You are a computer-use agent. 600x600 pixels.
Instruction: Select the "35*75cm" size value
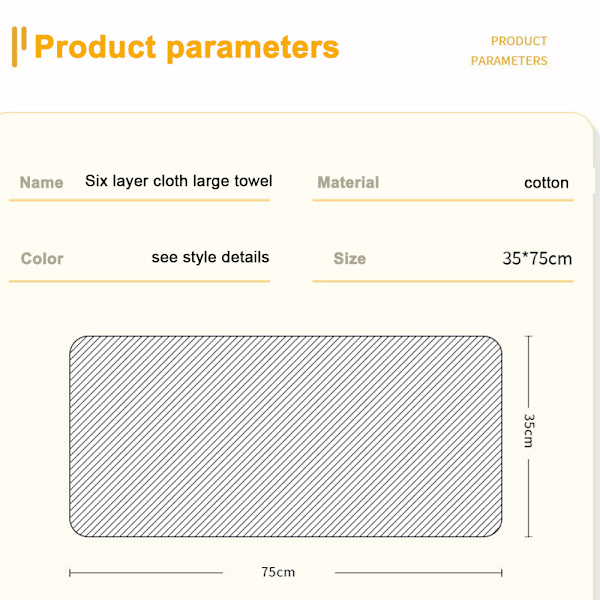coord(537,259)
